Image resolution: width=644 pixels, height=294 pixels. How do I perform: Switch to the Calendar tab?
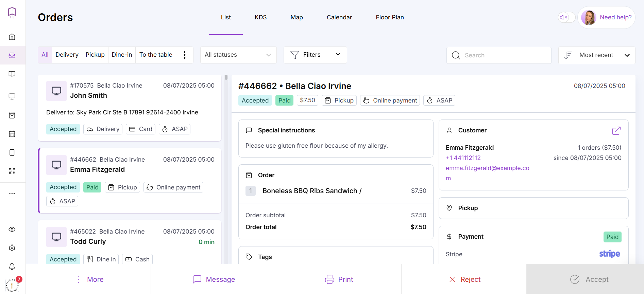point(339,17)
